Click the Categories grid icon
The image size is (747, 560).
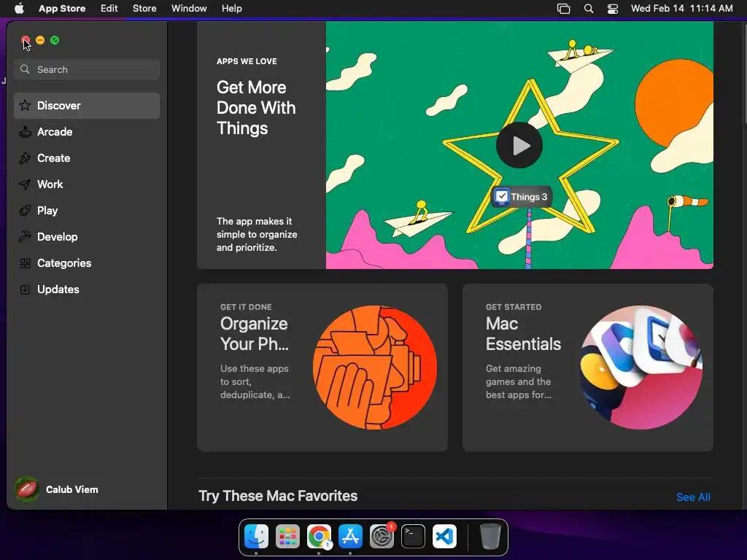point(25,262)
